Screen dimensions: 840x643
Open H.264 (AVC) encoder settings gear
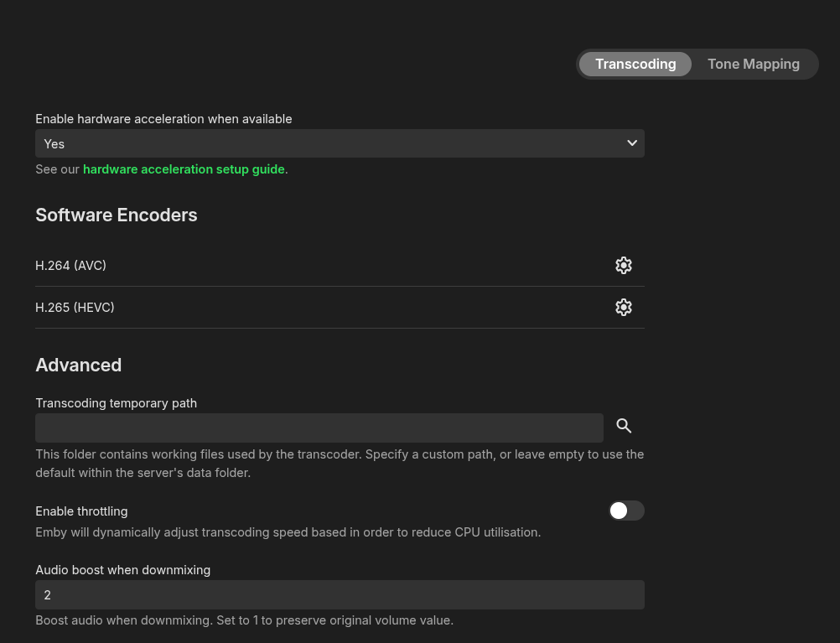[623, 266]
